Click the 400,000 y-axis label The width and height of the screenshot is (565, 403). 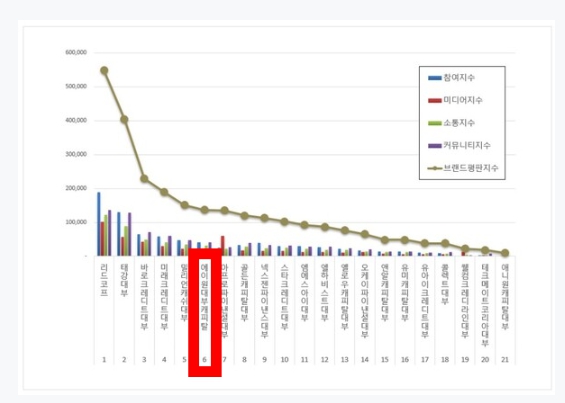76,120
